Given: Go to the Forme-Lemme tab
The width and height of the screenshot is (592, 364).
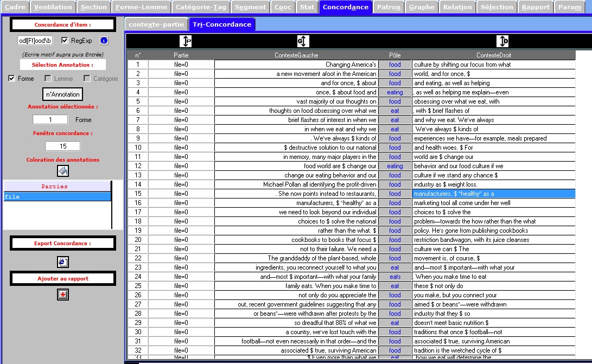Looking at the screenshot, I should 141,7.
